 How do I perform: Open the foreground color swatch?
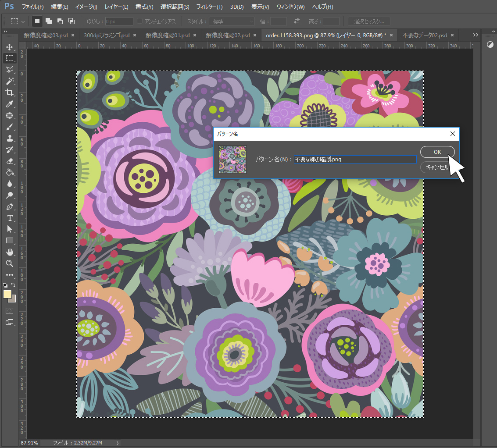tap(7, 294)
